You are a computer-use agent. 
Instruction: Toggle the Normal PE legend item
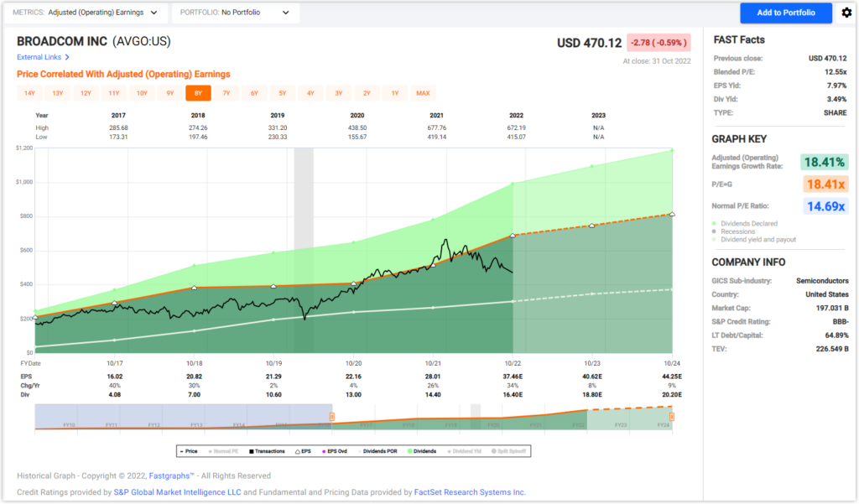pos(223,451)
